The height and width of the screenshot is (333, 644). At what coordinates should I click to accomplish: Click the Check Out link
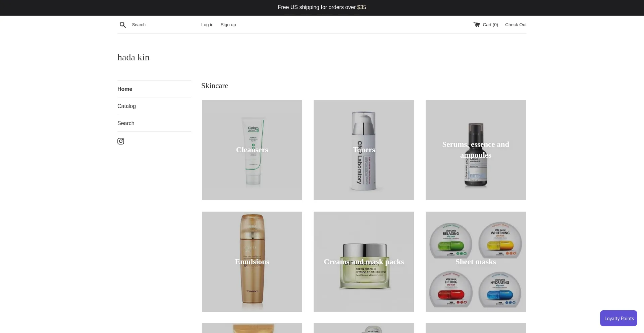tap(516, 25)
